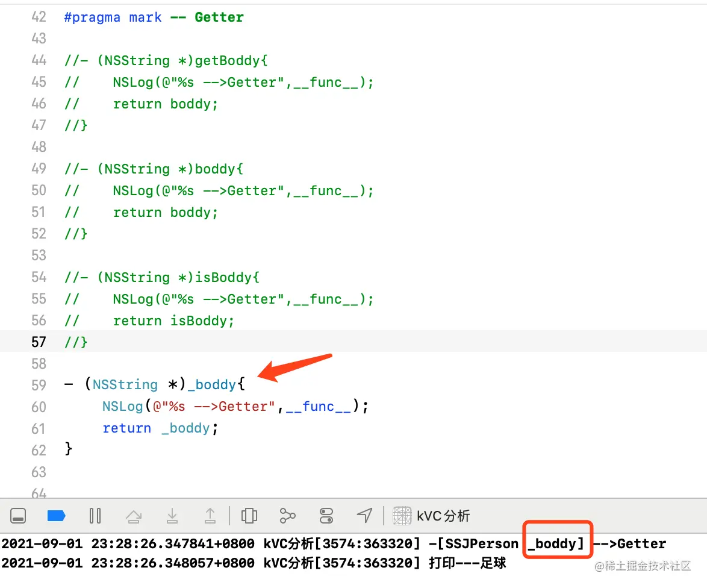707x588 pixels.
Task: Click the kVC分析 app icon in the debug bar
Action: [402, 515]
